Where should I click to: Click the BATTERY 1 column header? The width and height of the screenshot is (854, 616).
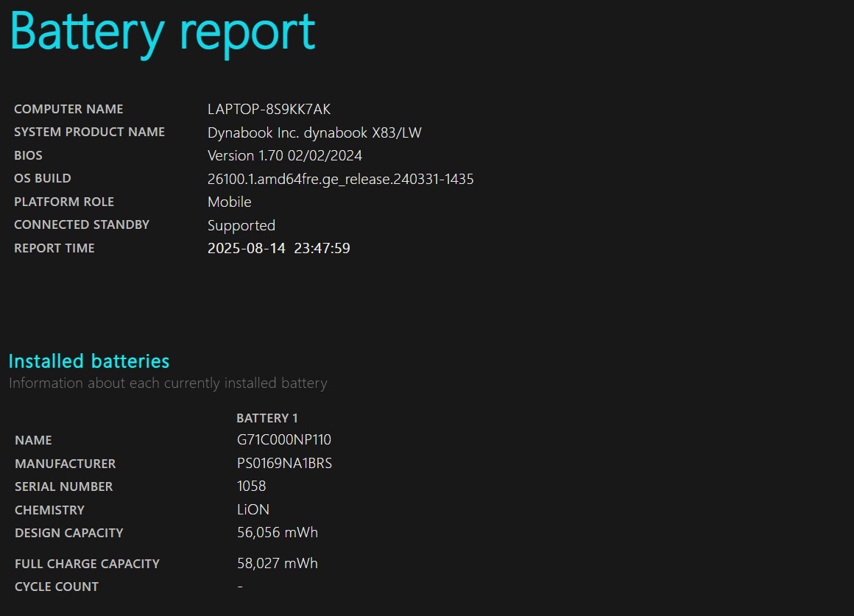click(x=267, y=418)
